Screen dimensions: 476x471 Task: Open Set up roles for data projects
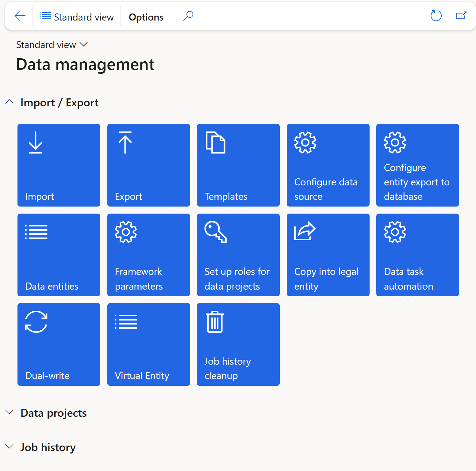click(x=238, y=255)
